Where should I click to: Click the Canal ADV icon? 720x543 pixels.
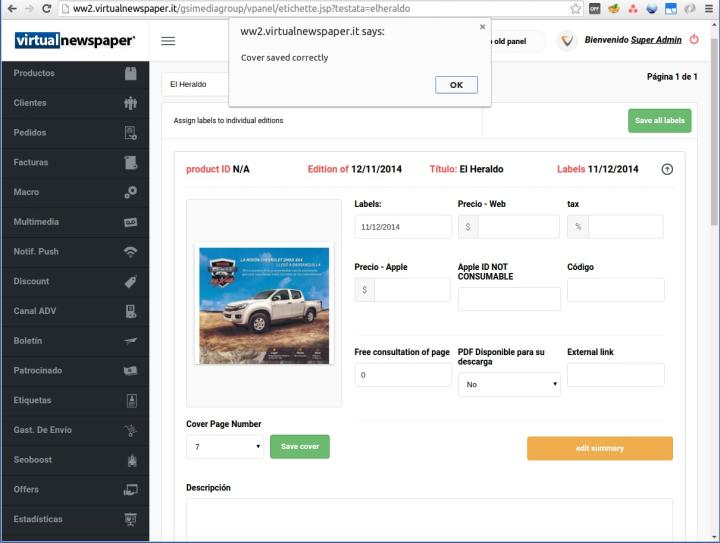tap(131, 311)
